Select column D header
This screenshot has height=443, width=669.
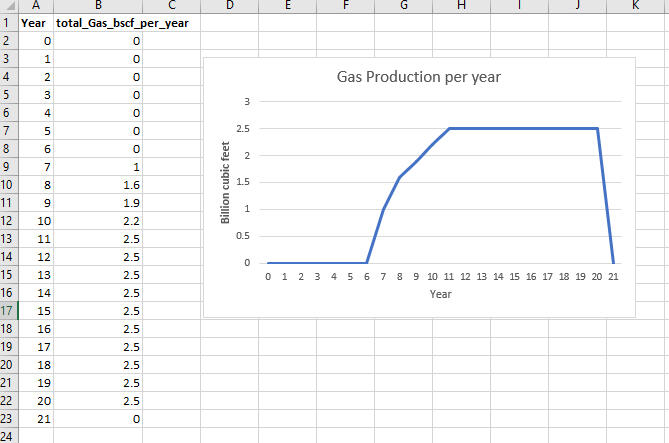[230, 6]
